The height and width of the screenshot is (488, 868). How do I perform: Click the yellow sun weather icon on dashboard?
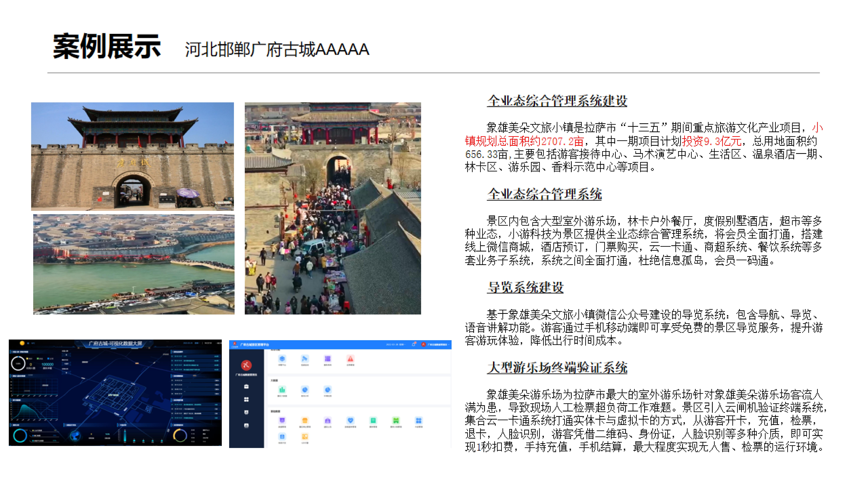pos(22,343)
